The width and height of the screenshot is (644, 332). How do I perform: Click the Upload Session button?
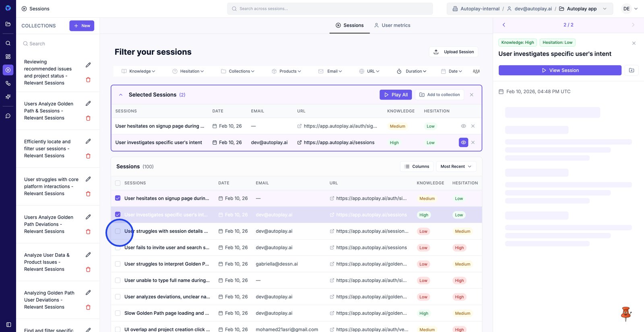point(454,52)
